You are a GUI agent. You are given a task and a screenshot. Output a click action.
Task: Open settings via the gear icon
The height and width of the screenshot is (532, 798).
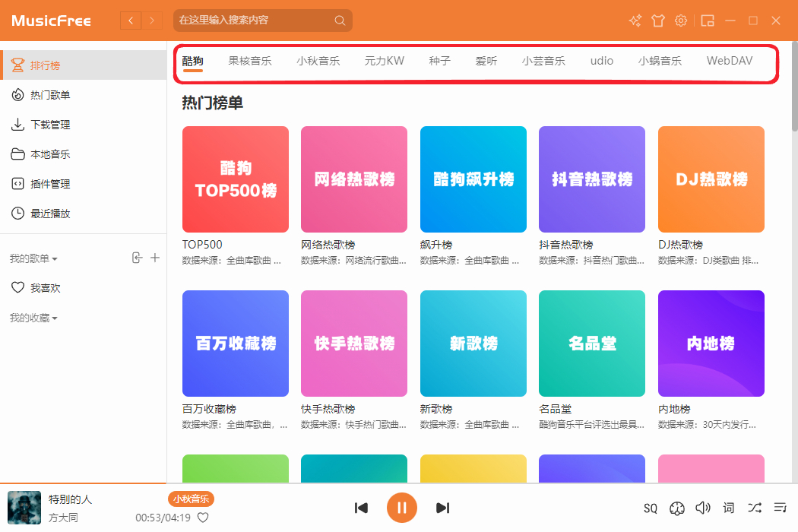681,21
